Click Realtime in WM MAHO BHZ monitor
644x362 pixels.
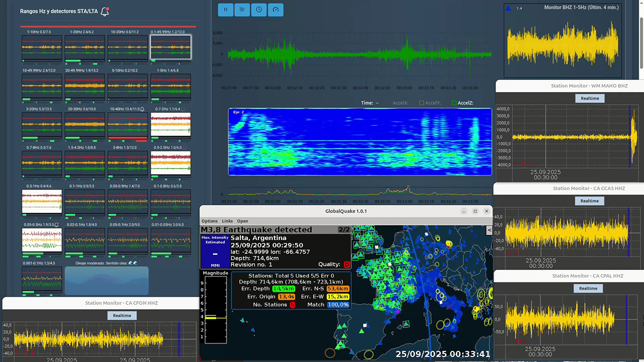[590, 98]
